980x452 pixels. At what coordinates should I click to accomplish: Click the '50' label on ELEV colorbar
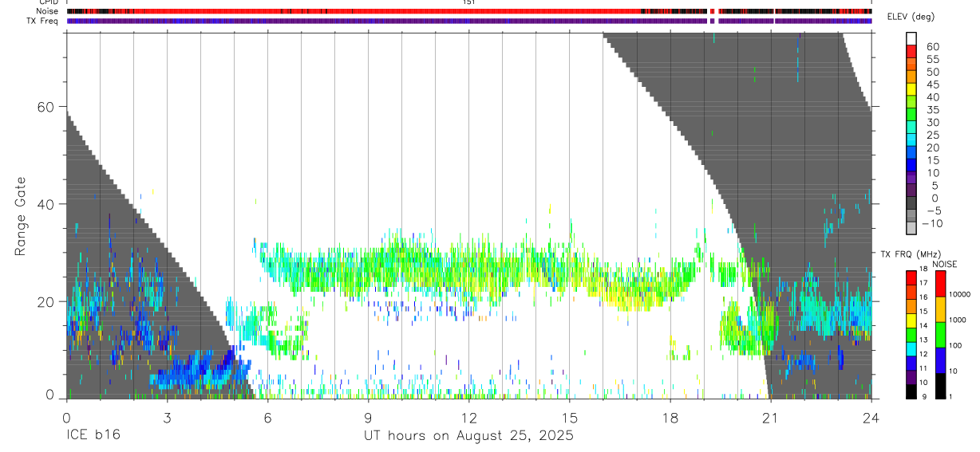tap(932, 73)
